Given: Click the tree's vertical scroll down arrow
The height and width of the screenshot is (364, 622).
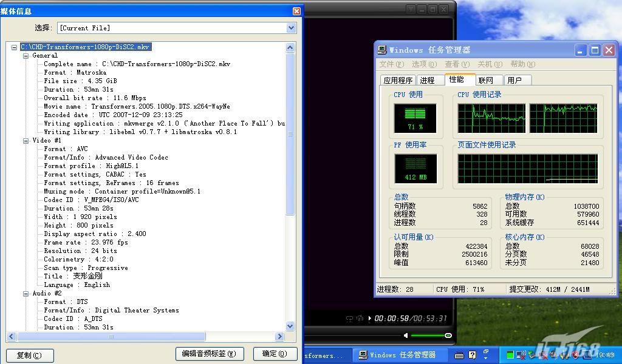Looking at the screenshot, I should (290, 326).
